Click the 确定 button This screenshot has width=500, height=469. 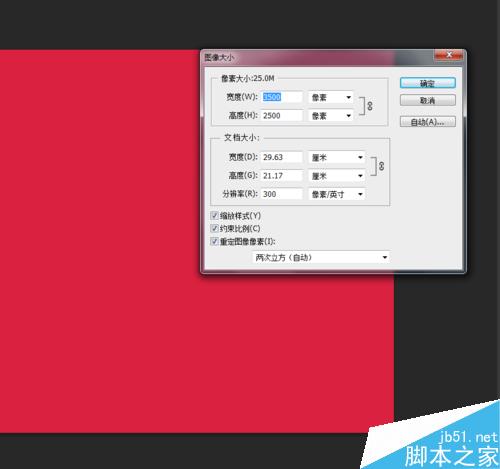tap(428, 83)
